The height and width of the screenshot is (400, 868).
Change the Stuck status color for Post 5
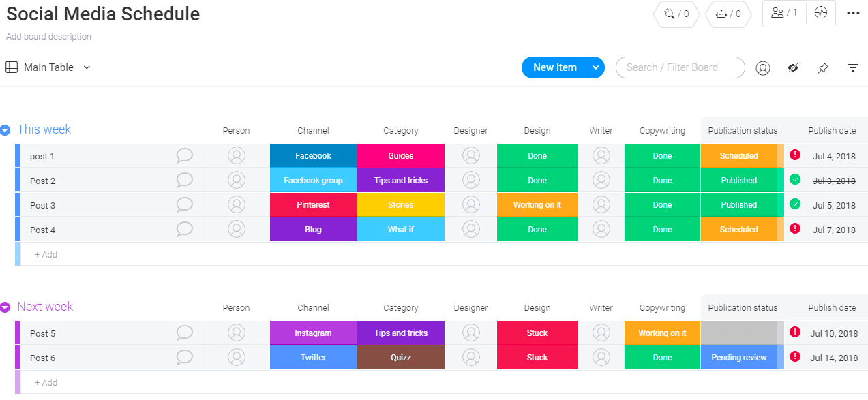537,333
